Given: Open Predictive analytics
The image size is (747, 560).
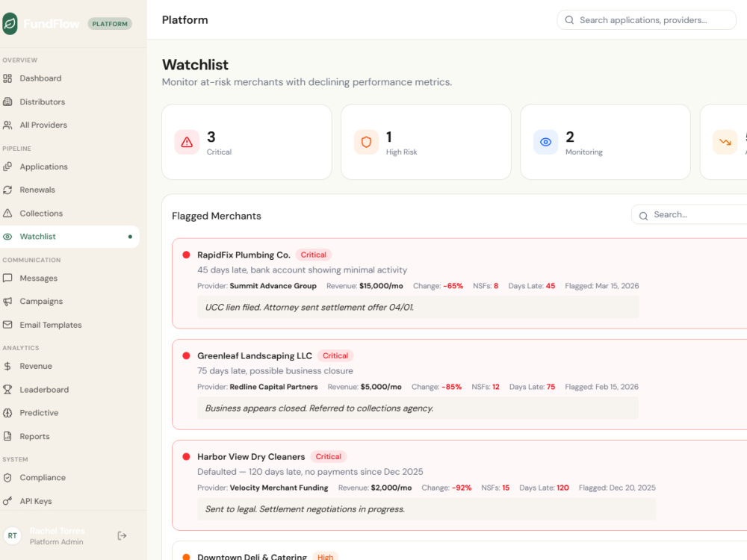Looking at the screenshot, I should tap(69, 413).
